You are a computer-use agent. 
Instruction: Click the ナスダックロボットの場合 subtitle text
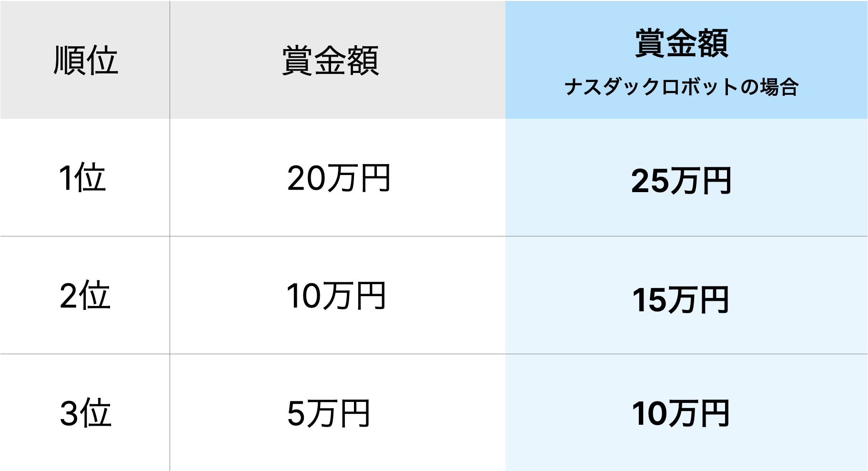[x=681, y=87]
